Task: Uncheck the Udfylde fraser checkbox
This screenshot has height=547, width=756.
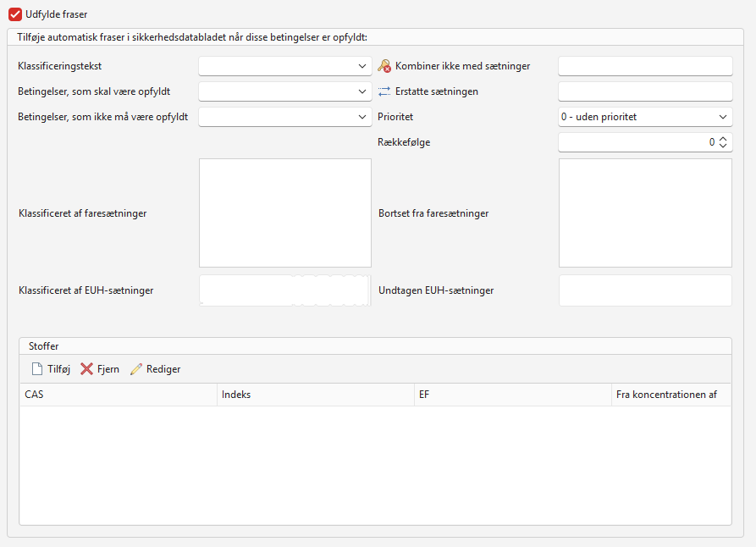Action: click(15, 14)
